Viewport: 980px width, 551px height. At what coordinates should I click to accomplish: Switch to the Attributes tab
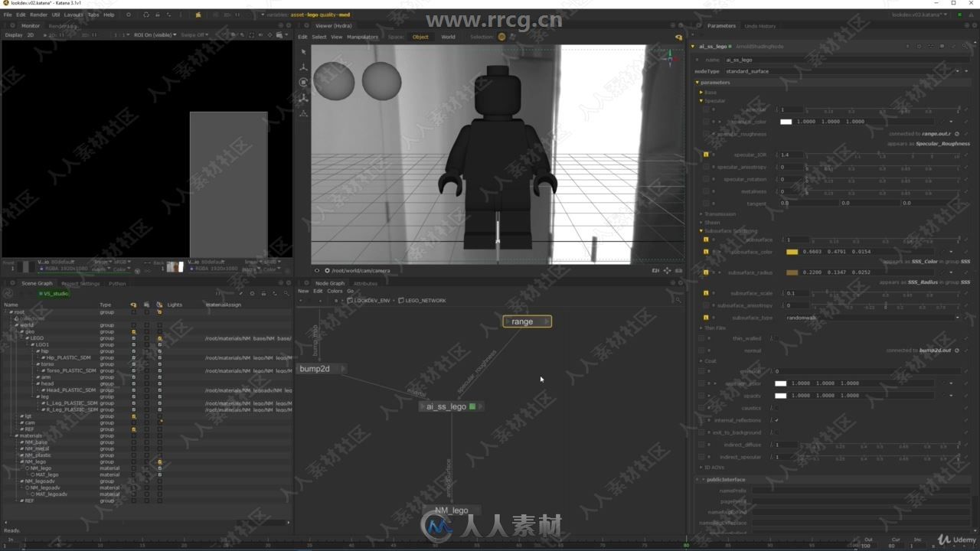pos(365,284)
